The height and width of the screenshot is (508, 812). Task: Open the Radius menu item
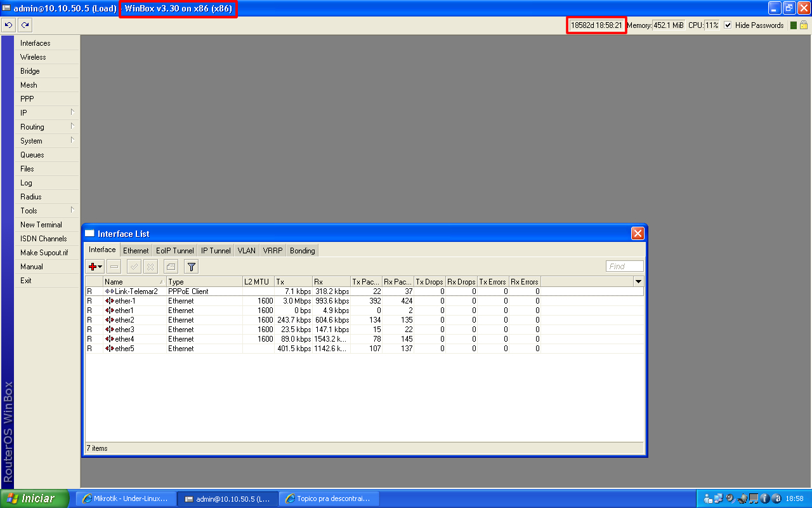click(47, 197)
